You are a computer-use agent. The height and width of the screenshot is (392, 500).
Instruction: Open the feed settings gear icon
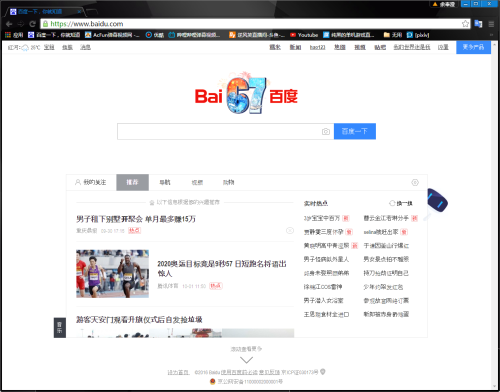(x=415, y=182)
